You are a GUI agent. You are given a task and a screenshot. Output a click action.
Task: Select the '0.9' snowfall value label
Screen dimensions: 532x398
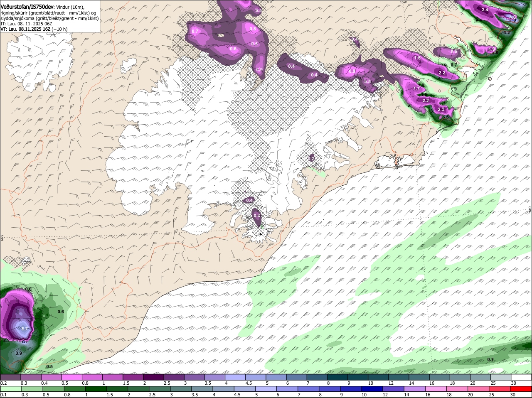tap(352, 71)
